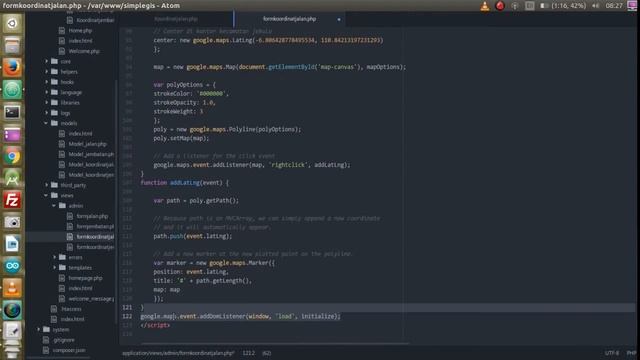Open formjalan.php in the admin folder

92,216
